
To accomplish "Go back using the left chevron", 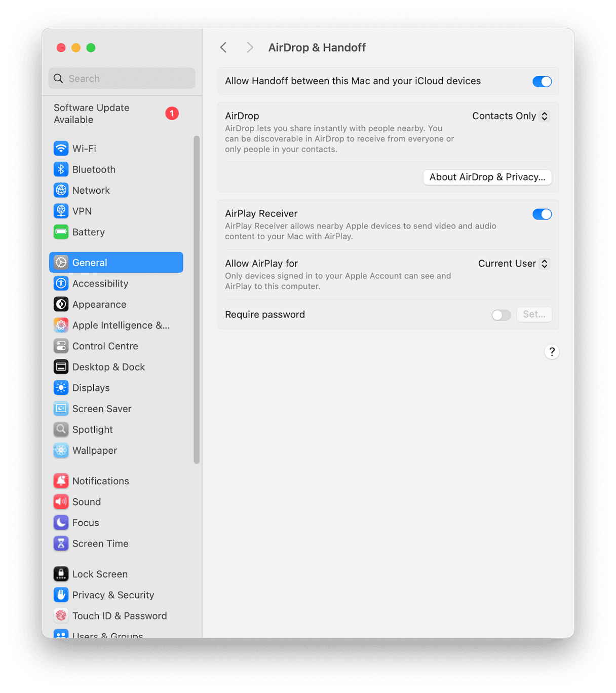I will pyautogui.click(x=223, y=48).
